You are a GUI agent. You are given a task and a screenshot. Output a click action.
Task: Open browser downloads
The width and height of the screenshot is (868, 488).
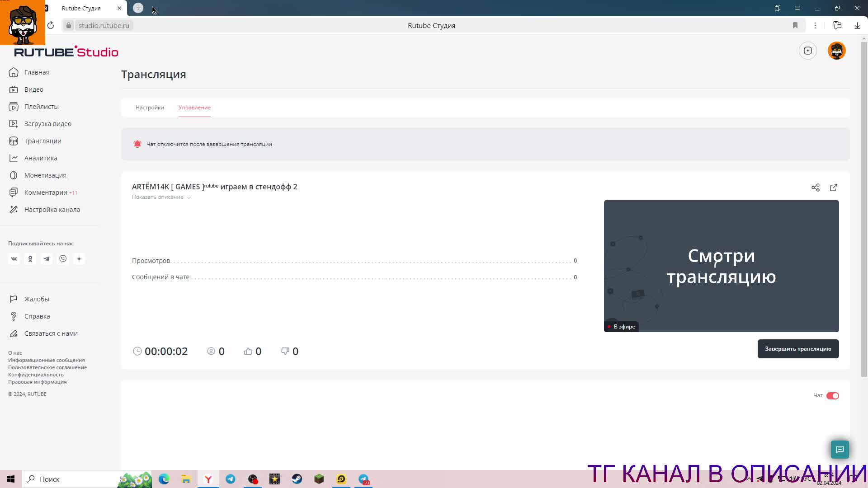click(857, 25)
